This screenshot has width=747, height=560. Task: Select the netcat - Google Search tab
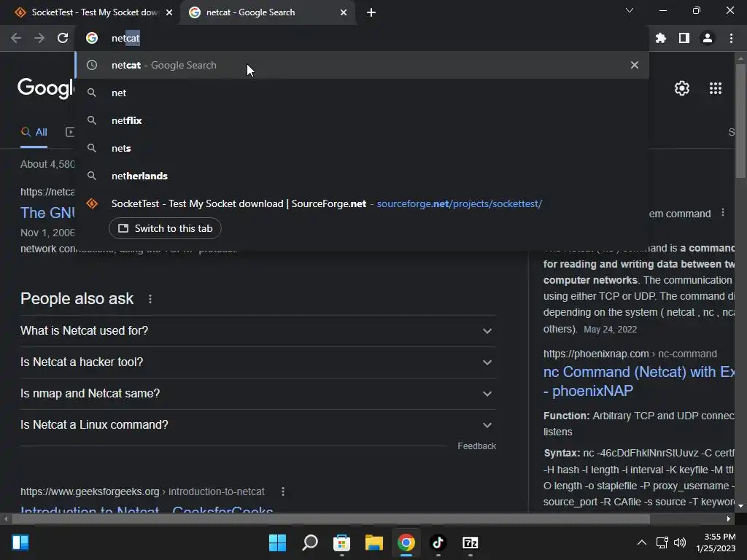click(x=267, y=12)
